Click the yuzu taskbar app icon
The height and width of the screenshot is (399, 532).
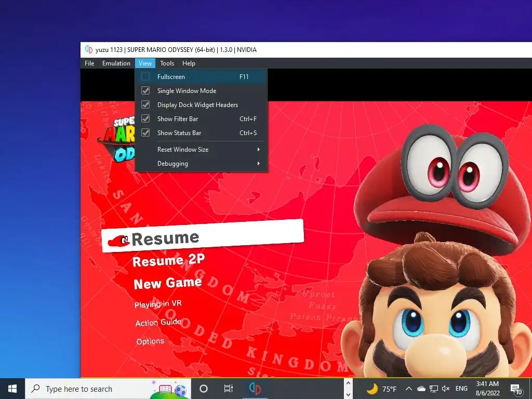255,389
